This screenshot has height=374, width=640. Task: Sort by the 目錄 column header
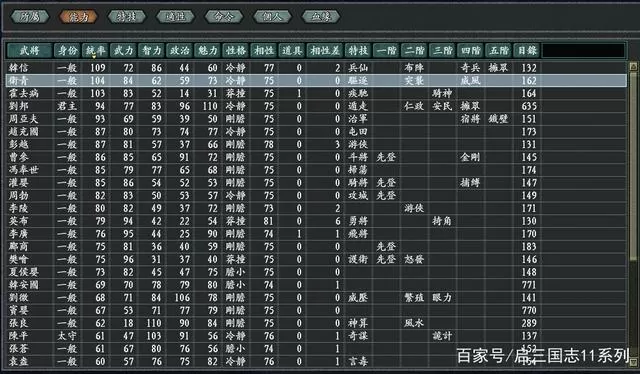[x=527, y=51]
